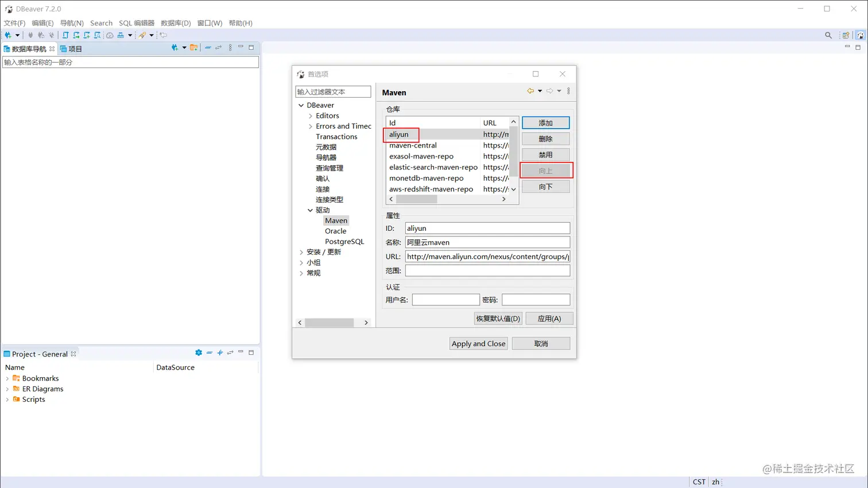The image size is (868, 488).
Task: Open the 数据库(D) menu
Action: pos(176,23)
